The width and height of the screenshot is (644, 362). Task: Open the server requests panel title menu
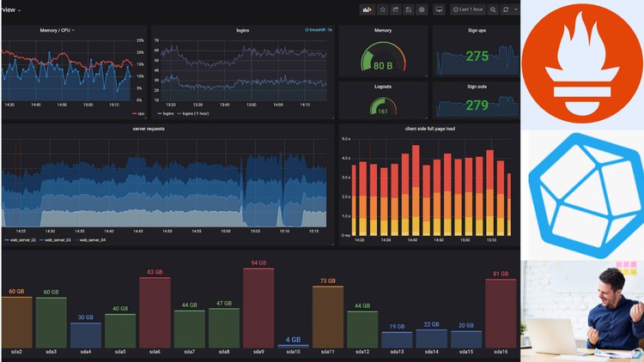click(x=149, y=129)
